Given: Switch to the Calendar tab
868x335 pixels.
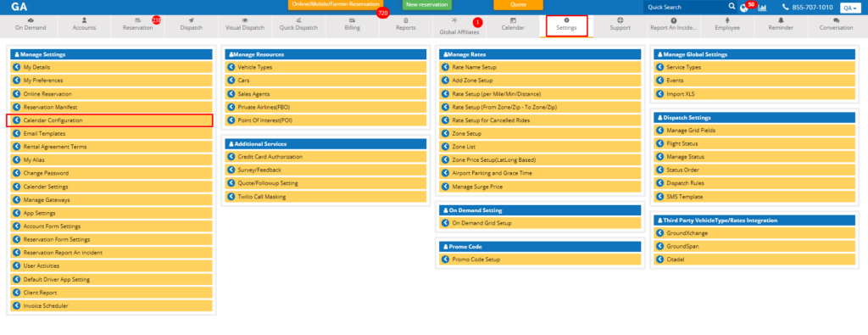Looking at the screenshot, I should click(x=513, y=26).
